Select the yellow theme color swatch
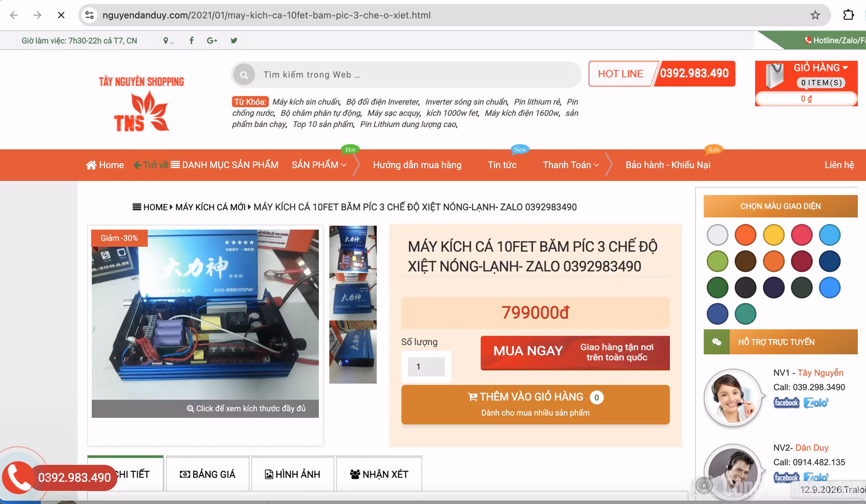Viewport: 866px width, 504px height. tap(774, 235)
